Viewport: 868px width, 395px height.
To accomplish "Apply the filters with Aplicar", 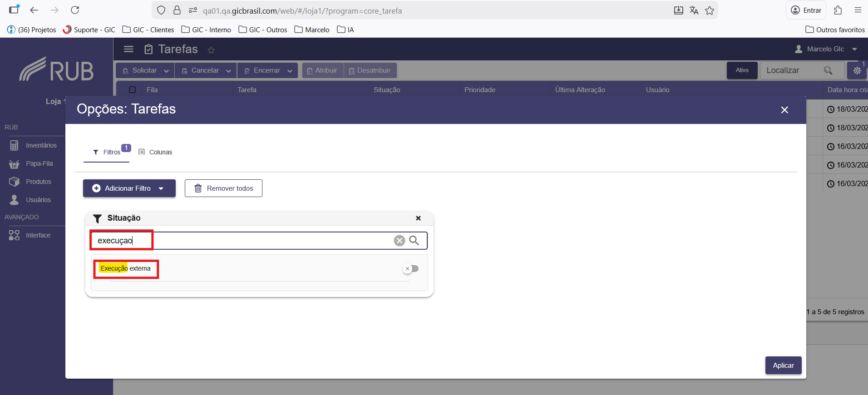I will [784, 365].
